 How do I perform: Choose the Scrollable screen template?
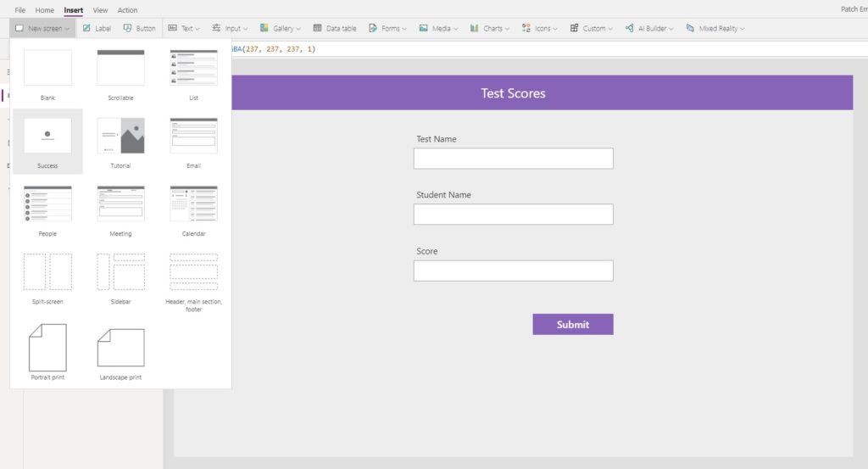click(x=120, y=74)
